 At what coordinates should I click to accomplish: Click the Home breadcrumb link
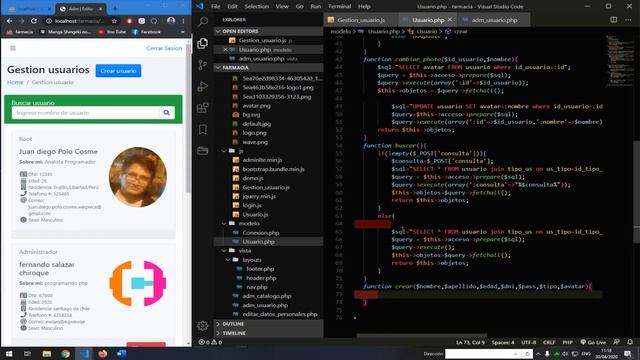click(15, 82)
